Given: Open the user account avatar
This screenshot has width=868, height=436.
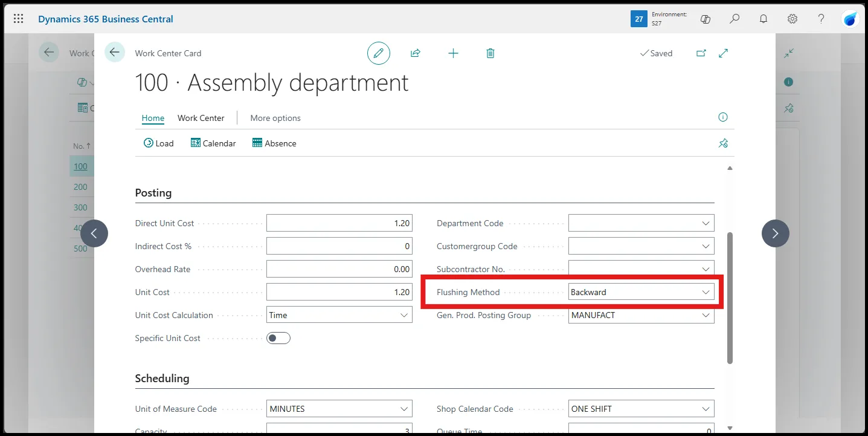Looking at the screenshot, I should click(x=850, y=19).
